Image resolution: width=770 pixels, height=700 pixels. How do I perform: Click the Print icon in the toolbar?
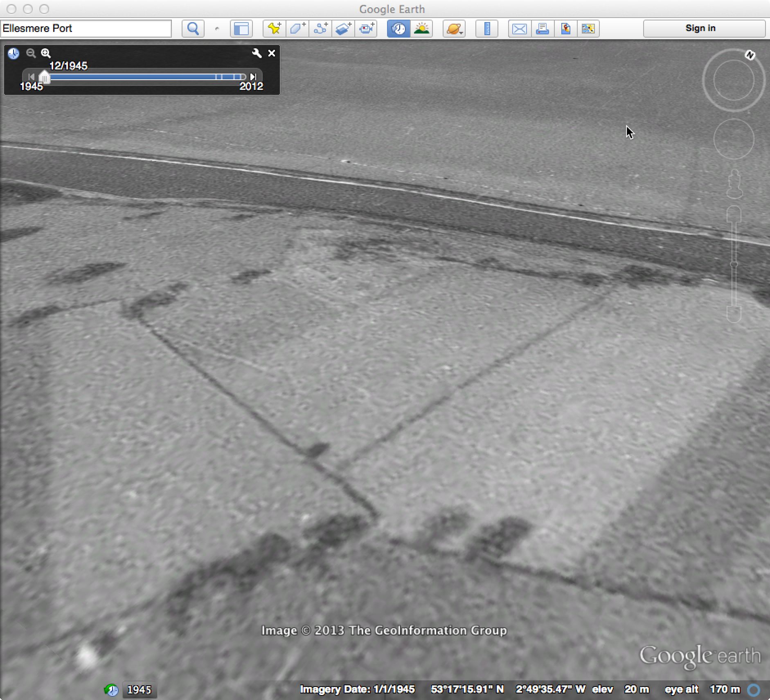coord(542,29)
